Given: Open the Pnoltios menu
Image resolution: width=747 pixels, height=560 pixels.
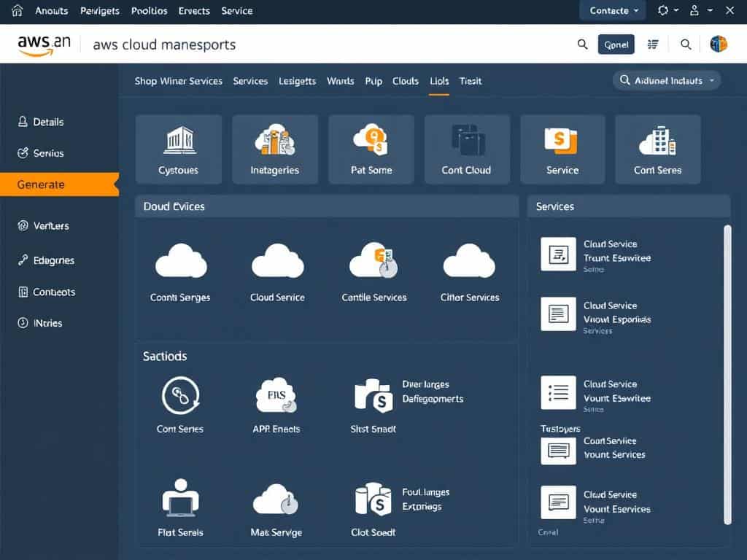Looking at the screenshot, I should click(149, 10).
